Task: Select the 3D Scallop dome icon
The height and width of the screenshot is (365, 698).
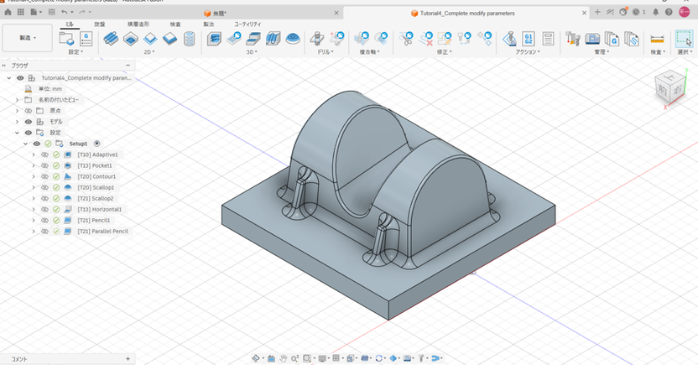Action: point(292,39)
